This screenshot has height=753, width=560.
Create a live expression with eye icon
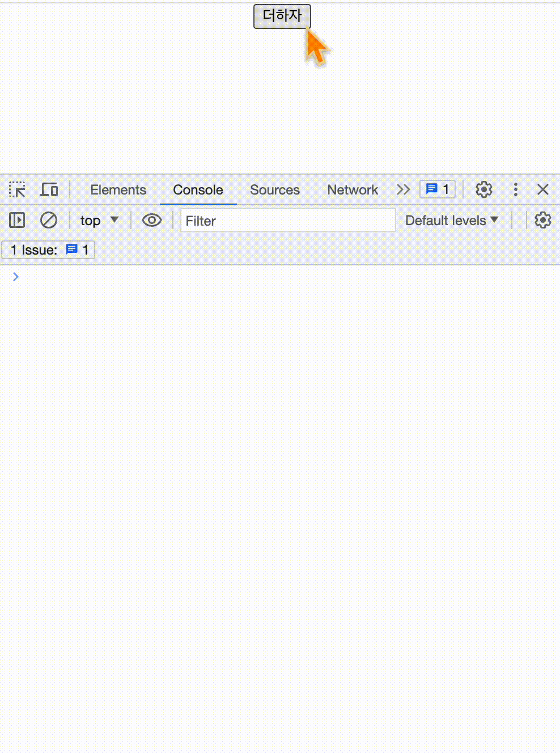point(151,220)
